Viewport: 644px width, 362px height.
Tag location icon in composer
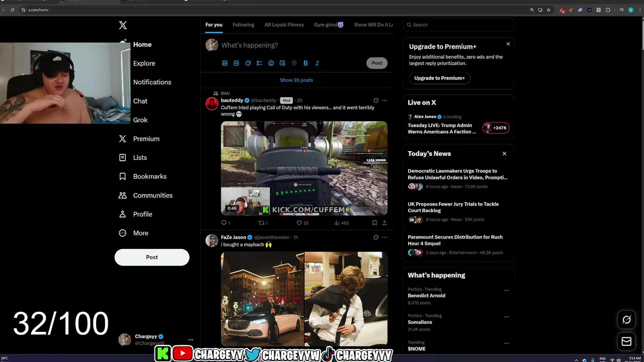[x=294, y=63]
